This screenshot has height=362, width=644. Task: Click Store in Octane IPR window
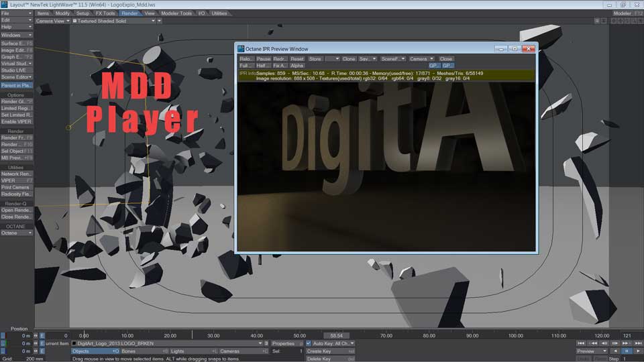[315, 59]
